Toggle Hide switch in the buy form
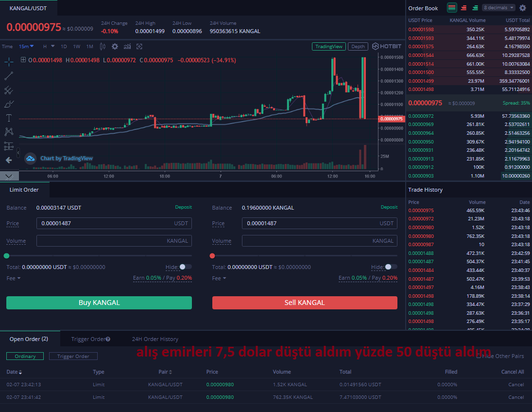The height and width of the screenshot is (412, 532). (185, 267)
